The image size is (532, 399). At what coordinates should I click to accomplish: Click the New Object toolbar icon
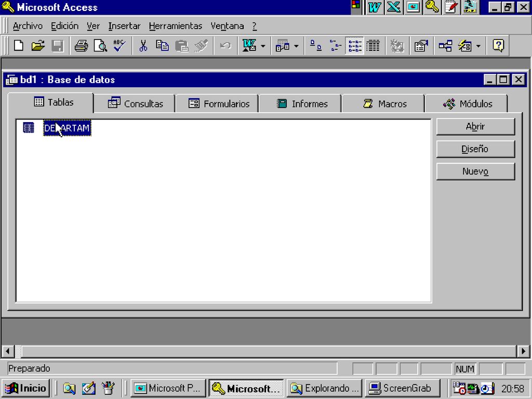click(x=465, y=46)
